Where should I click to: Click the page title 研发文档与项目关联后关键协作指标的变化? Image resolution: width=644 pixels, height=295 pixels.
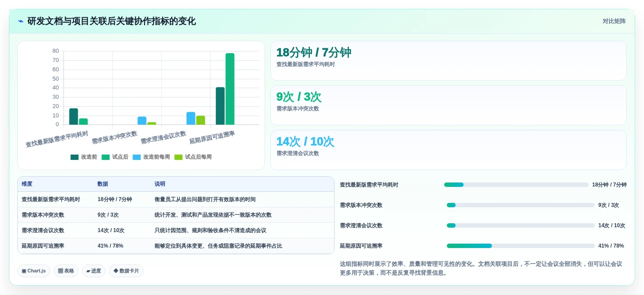pyautogui.click(x=112, y=21)
